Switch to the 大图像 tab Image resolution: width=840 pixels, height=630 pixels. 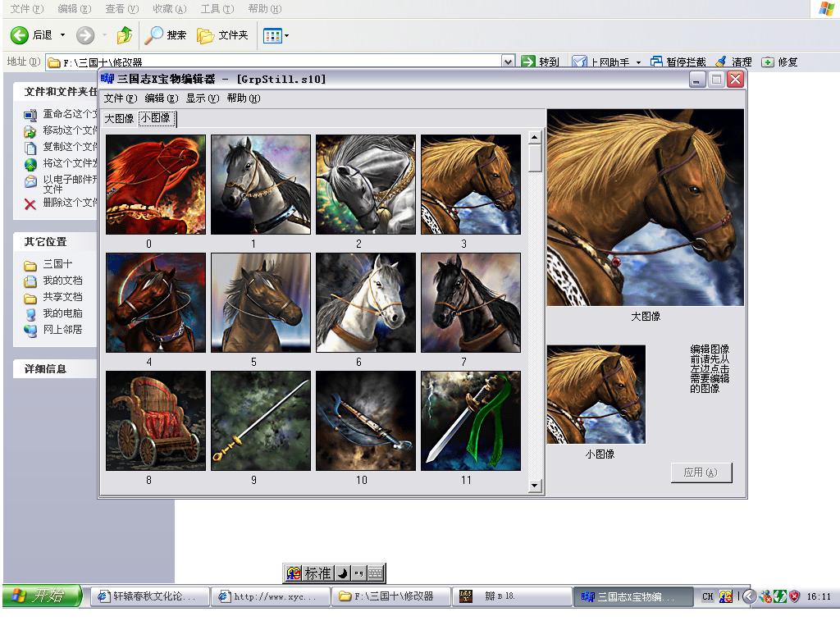[x=119, y=118]
